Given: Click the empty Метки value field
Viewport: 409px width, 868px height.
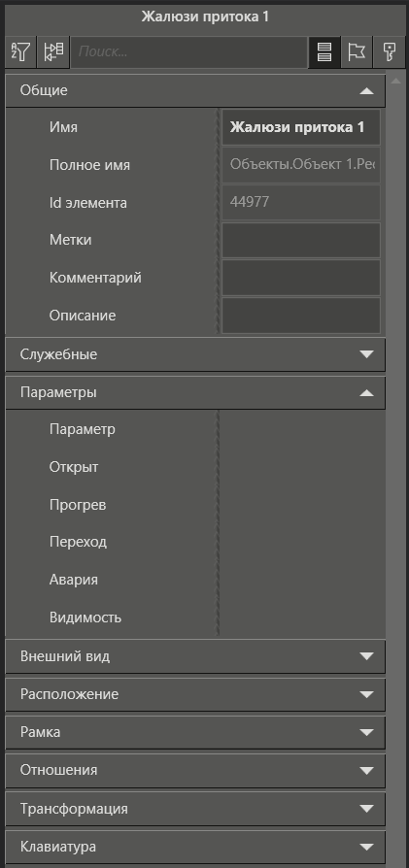Looking at the screenshot, I should click(x=301, y=240).
